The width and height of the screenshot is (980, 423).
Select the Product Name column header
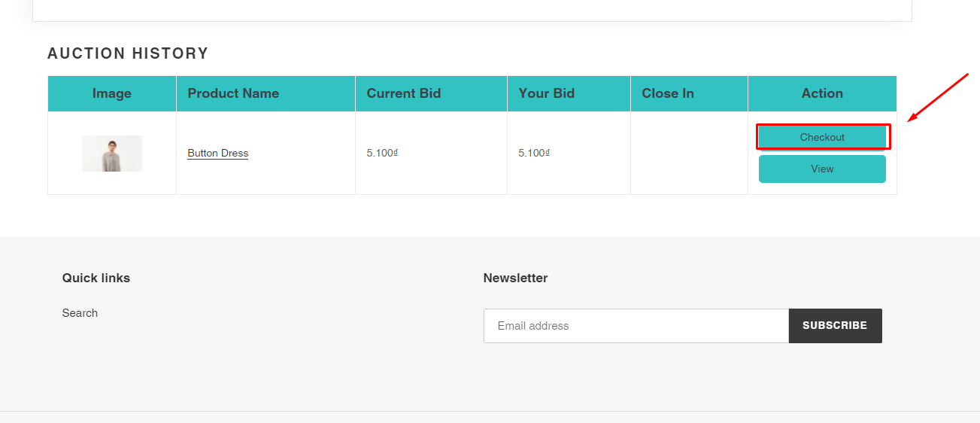click(x=233, y=94)
